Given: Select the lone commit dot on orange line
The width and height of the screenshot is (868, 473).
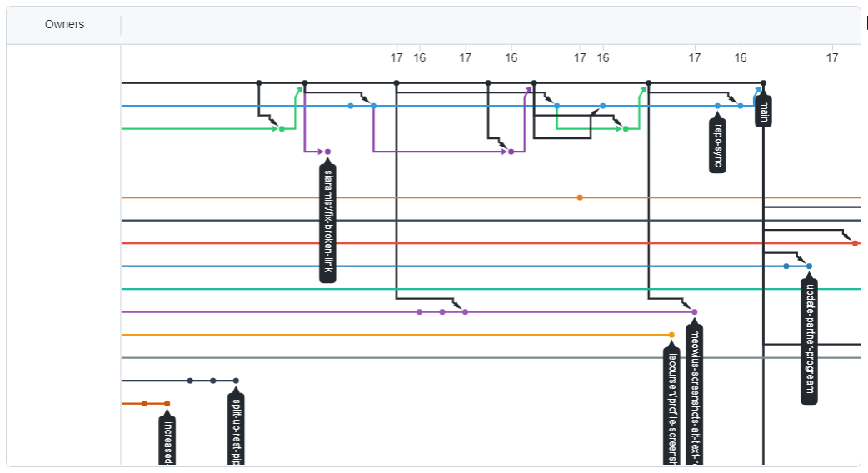Looking at the screenshot, I should pyautogui.click(x=580, y=197).
